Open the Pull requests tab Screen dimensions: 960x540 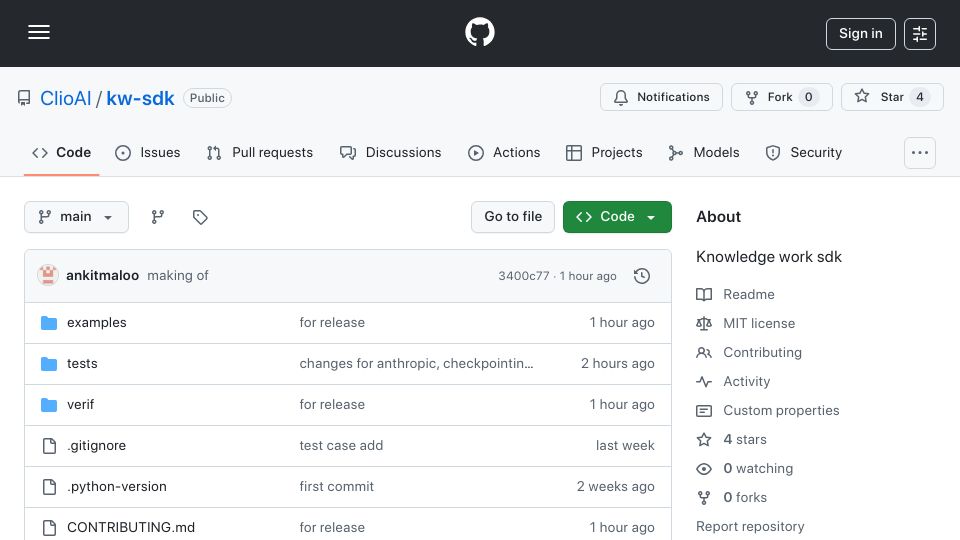coord(260,152)
